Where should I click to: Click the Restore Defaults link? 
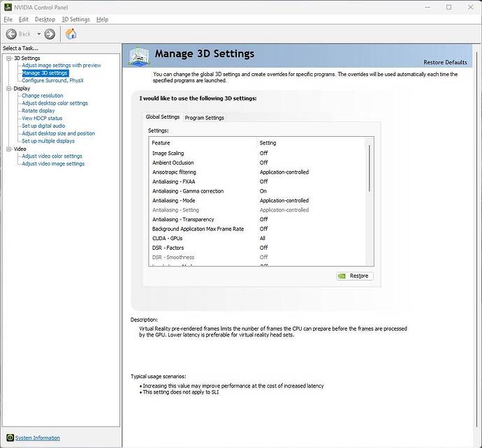coord(445,62)
